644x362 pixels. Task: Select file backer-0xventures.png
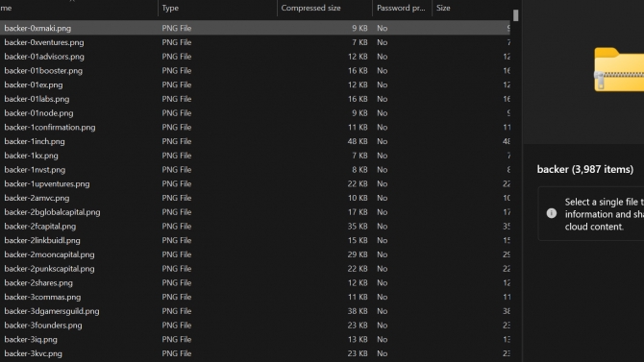(44, 42)
